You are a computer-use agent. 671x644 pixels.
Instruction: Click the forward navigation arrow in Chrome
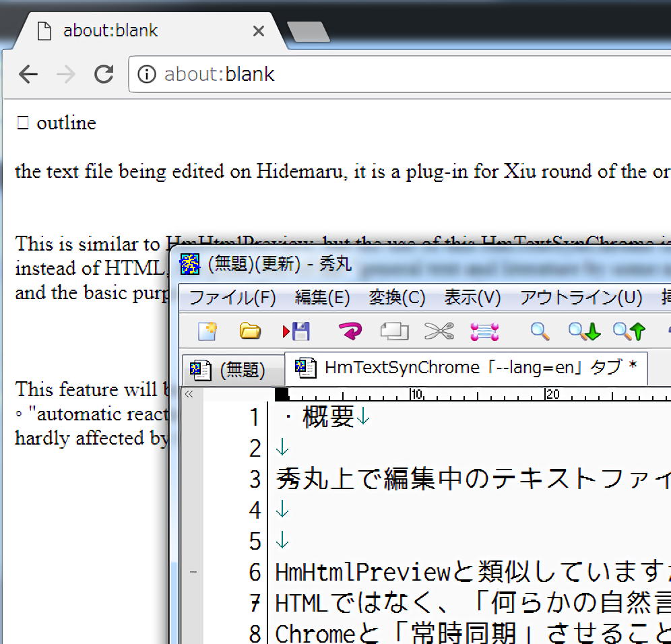pyautogui.click(x=66, y=74)
